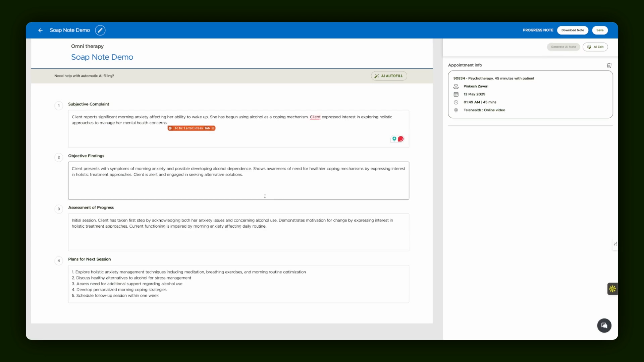This screenshot has width=644, height=362.
Task: Click into the Assessment of Progress field
Action: click(x=238, y=232)
